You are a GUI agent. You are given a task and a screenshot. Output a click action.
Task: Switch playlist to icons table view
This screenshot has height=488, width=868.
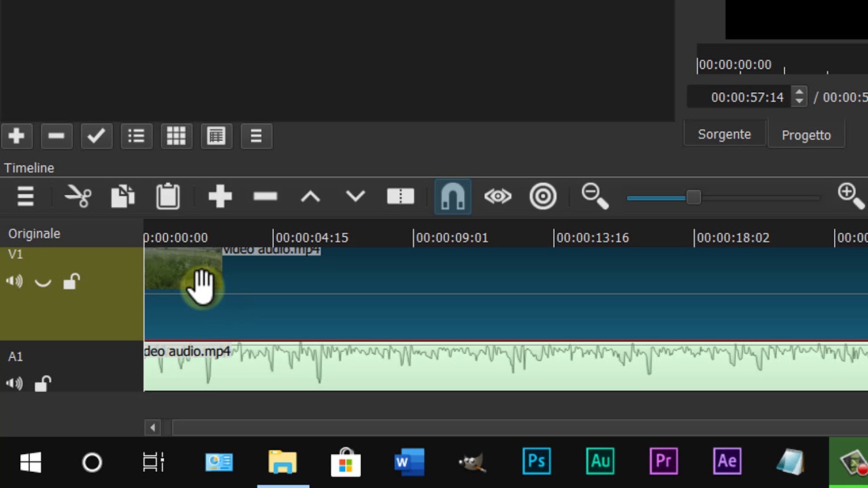tap(216, 136)
